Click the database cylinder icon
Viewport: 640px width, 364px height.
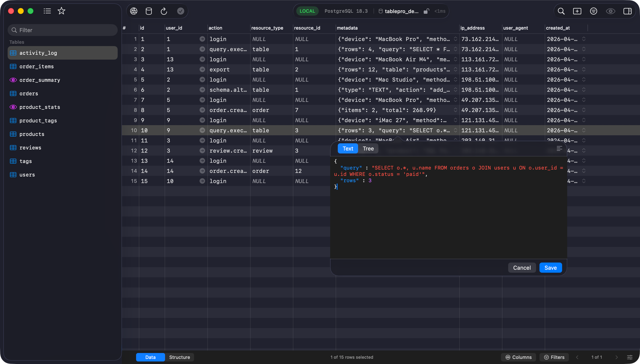pyautogui.click(x=149, y=11)
